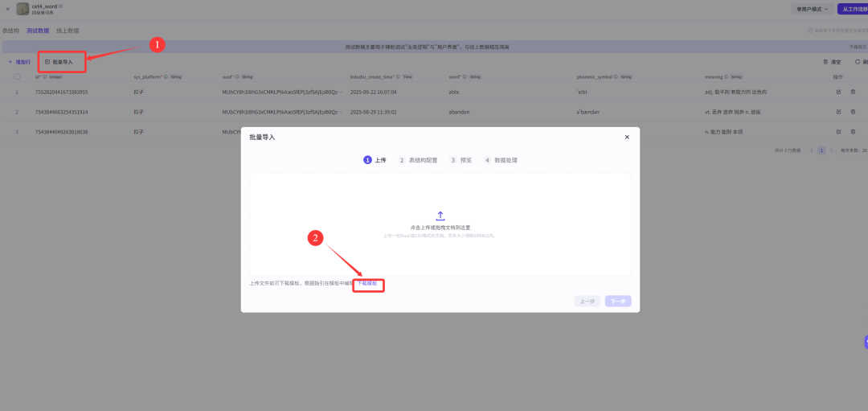The width and height of the screenshot is (868, 411).
Task: Click the info icon next to bstudio_create_time
Action: (398, 77)
